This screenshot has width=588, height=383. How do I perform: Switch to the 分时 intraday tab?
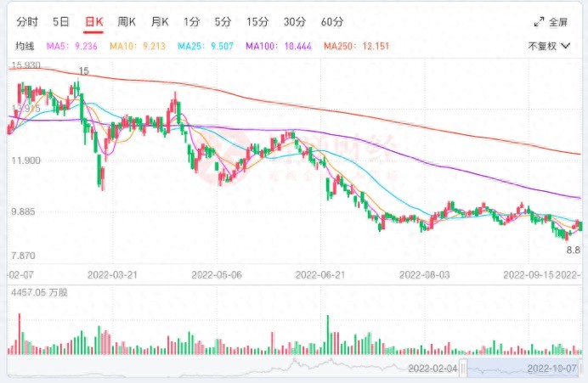point(27,21)
